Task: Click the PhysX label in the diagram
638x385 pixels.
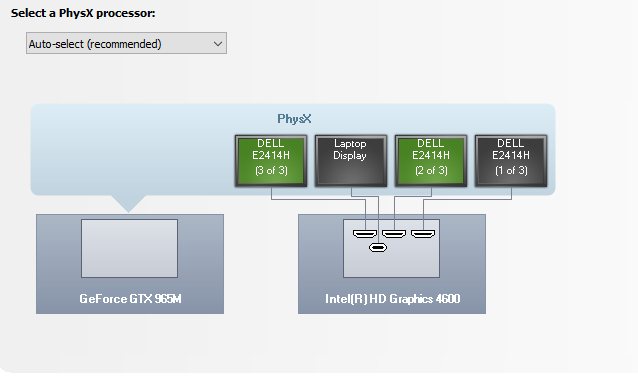Action: [x=294, y=119]
